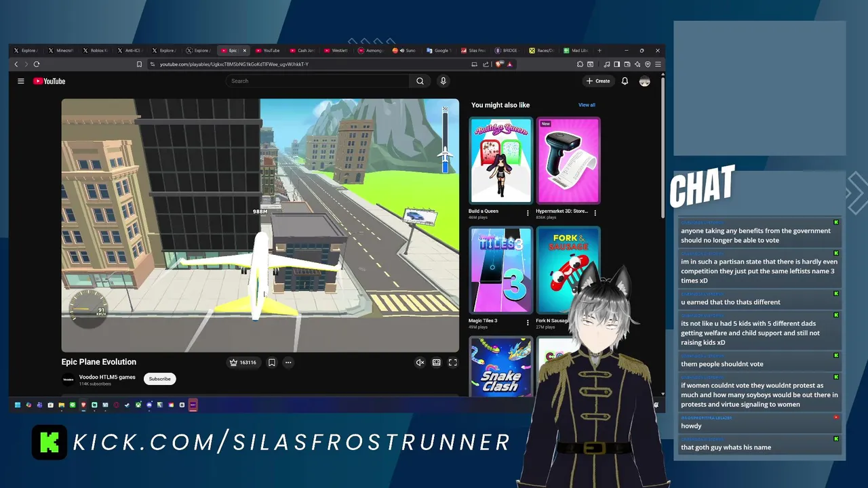Image resolution: width=868 pixels, height=488 pixels.
Task: Open the Build a Queen game thumbnail
Action: click(x=500, y=161)
